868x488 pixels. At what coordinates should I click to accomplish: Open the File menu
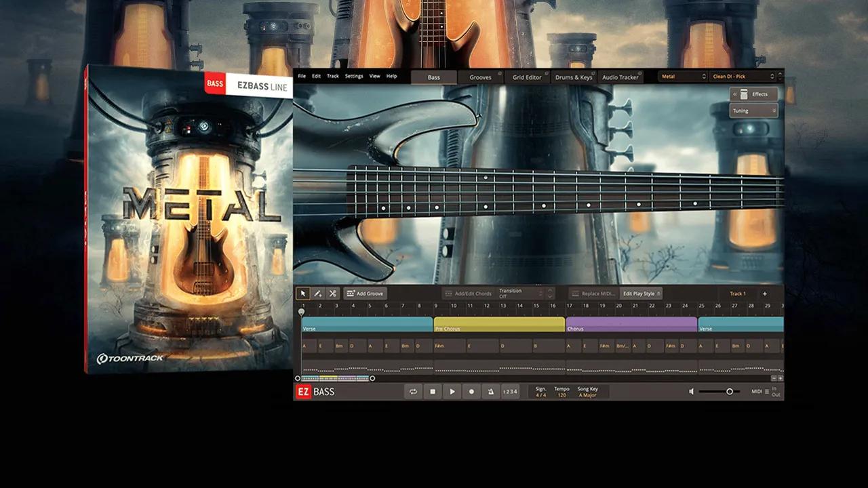302,76
